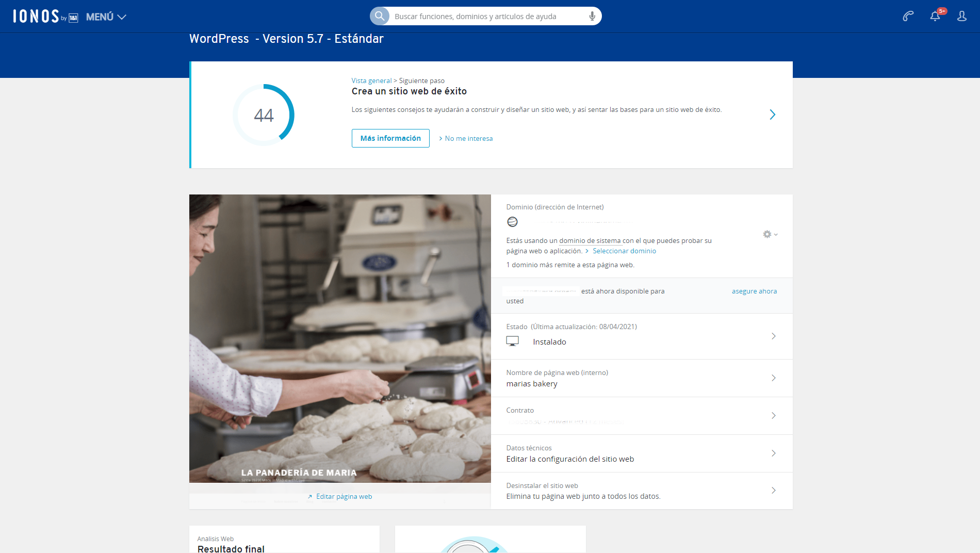Open the user account icon
980x553 pixels.
point(962,17)
